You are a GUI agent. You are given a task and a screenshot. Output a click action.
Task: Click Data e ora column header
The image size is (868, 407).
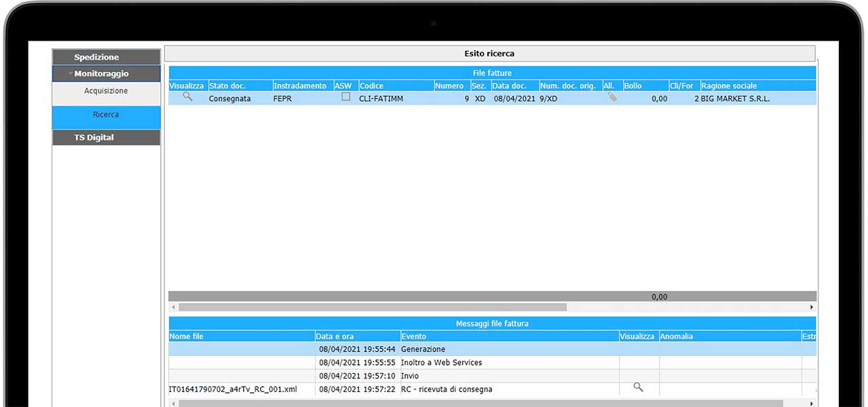click(x=358, y=336)
